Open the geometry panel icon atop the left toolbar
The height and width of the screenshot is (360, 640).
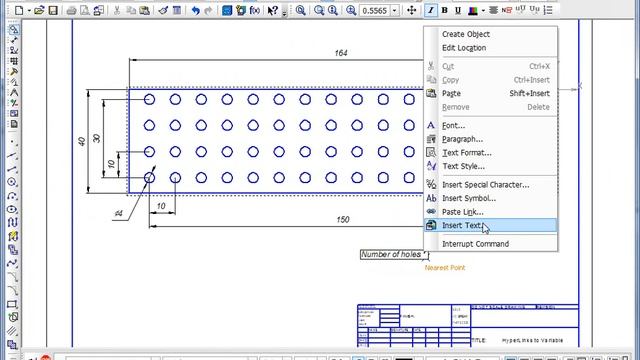pyautogui.click(x=13, y=29)
